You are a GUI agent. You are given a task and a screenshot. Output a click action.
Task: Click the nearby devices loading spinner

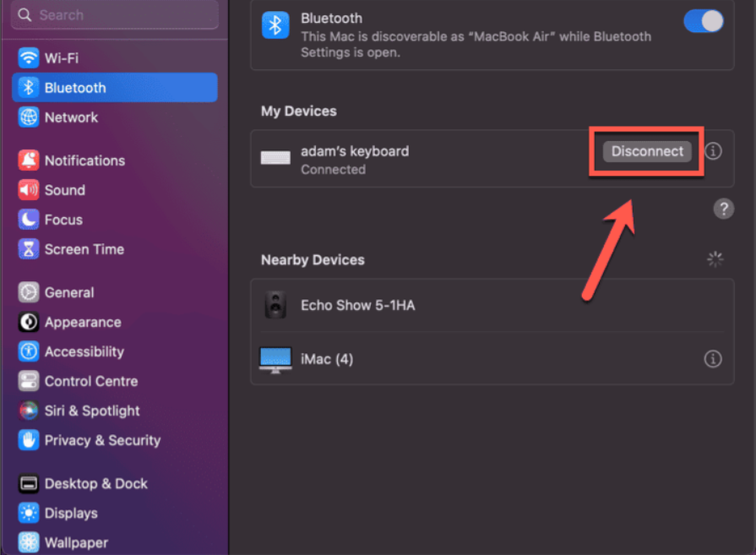pos(715,260)
